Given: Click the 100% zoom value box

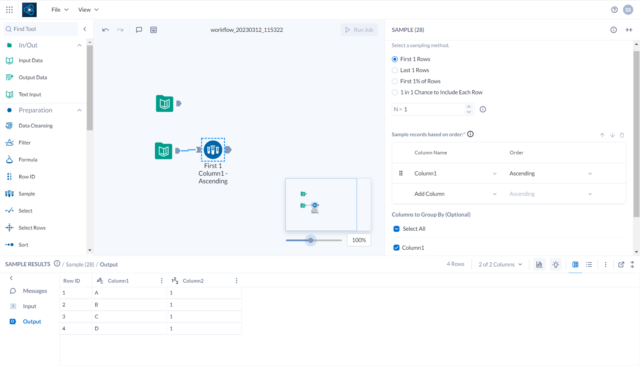Looking at the screenshot, I should [359, 240].
